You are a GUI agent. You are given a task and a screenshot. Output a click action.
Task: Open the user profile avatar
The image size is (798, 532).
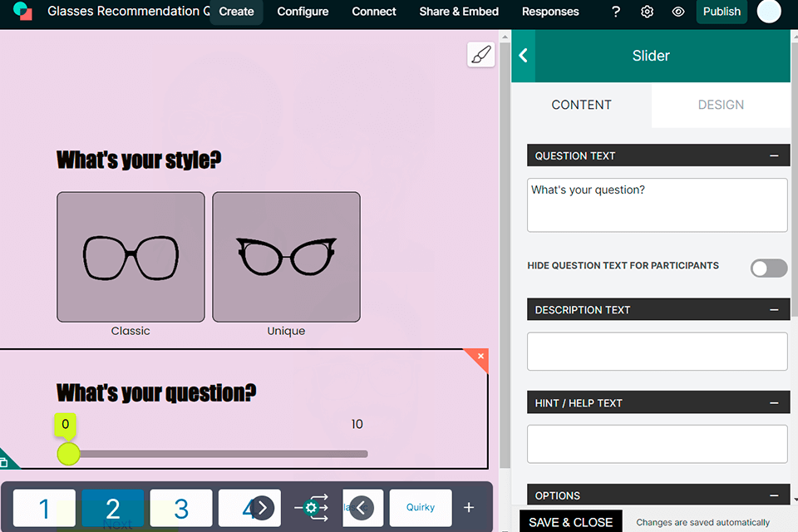pyautogui.click(x=768, y=11)
